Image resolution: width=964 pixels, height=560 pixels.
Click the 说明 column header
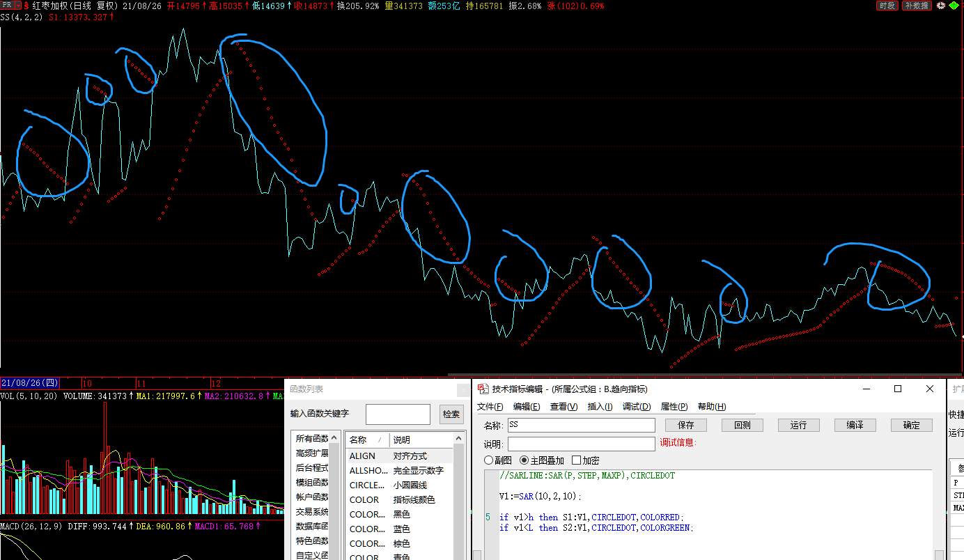421,440
